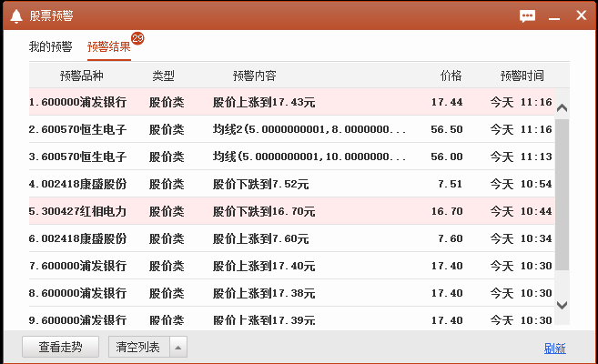Image resolution: width=598 pixels, height=364 pixels.
Task: Expand the 清空列表 dropdown arrow
Action: pyautogui.click(x=178, y=347)
